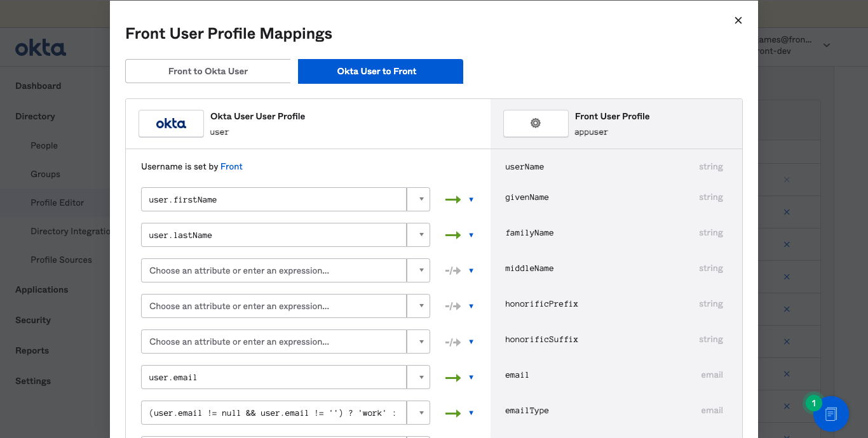
Task: Click green mapping arrow for emailType
Action: coord(453,413)
